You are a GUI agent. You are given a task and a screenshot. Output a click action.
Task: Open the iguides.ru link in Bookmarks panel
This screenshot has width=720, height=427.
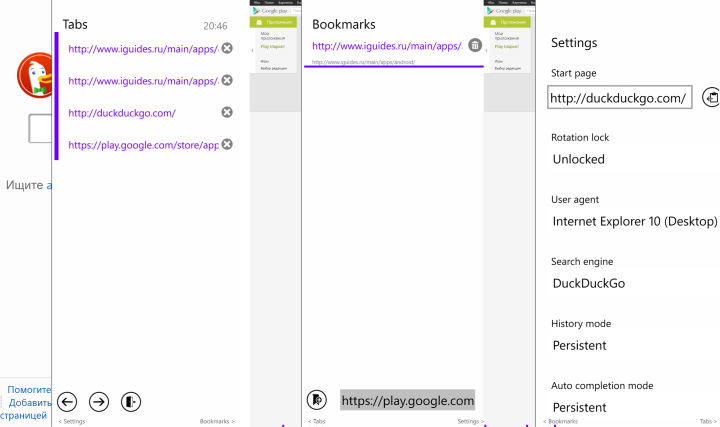click(x=387, y=46)
